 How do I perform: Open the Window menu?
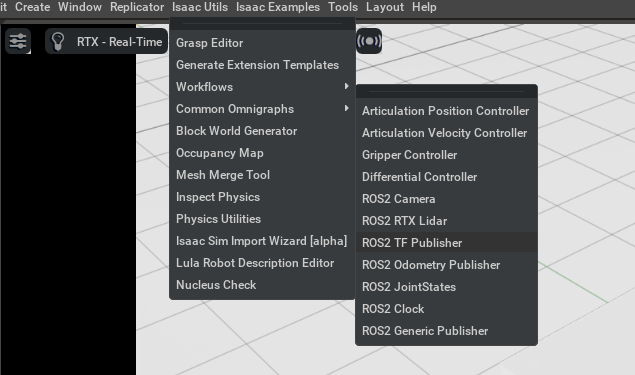click(x=80, y=7)
